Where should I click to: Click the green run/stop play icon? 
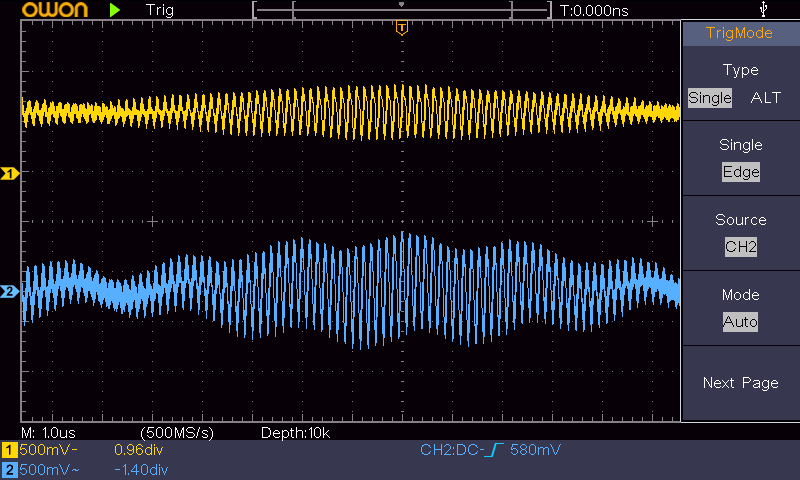coord(115,10)
